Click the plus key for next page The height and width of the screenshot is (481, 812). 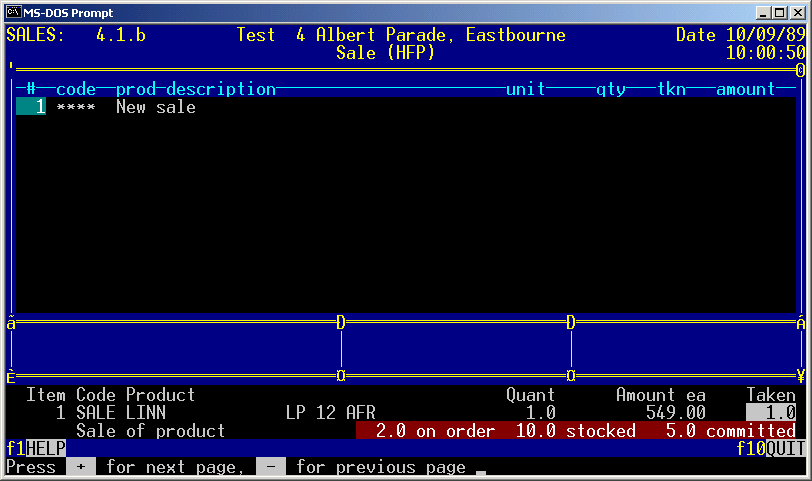click(80, 467)
